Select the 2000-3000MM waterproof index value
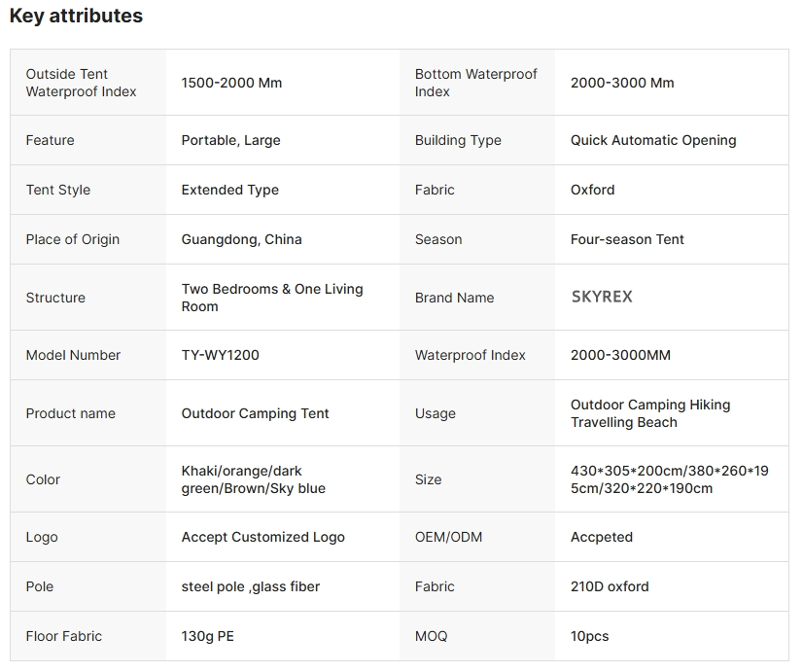 click(x=620, y=355)
